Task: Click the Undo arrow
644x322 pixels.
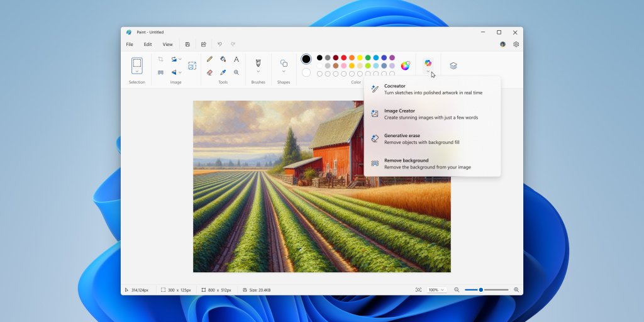Action: (x=219, y=45)
